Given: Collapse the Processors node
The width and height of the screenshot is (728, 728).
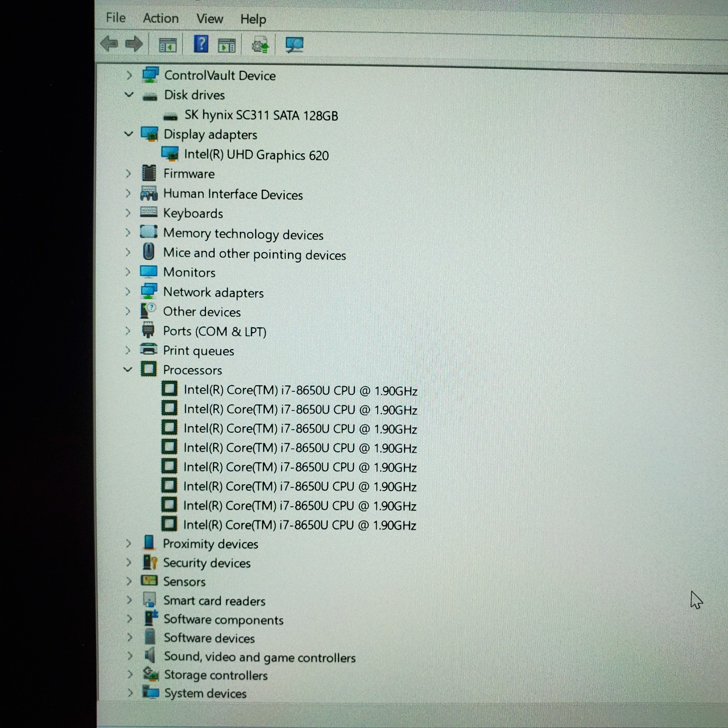Looking at the screenshot, I should (x=128, y=369).
